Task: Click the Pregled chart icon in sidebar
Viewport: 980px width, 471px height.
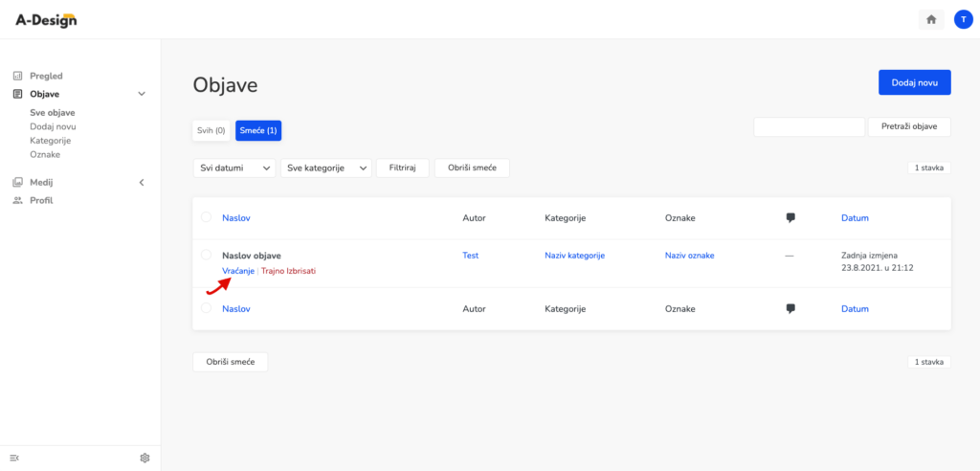Action: (x=17, y=76)
